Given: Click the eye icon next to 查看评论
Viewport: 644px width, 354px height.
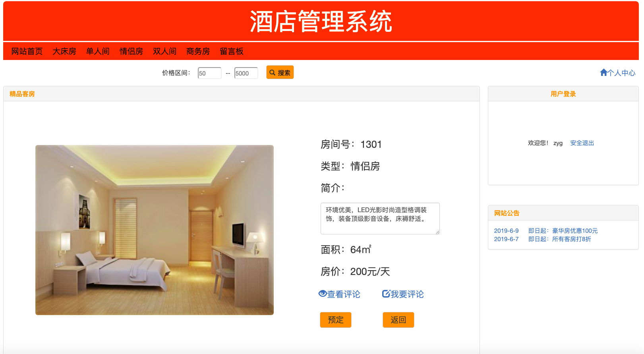Looking at the screenshot, I should tap(323, 294).
